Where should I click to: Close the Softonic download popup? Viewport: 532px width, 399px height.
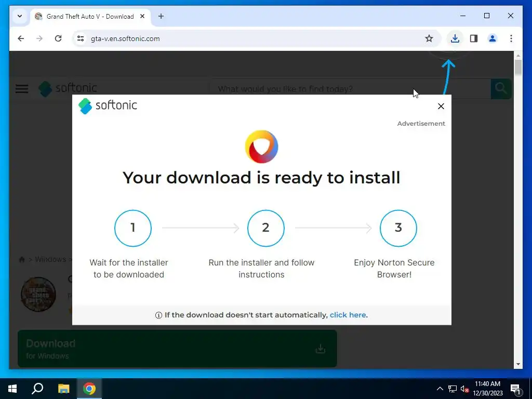441,107
